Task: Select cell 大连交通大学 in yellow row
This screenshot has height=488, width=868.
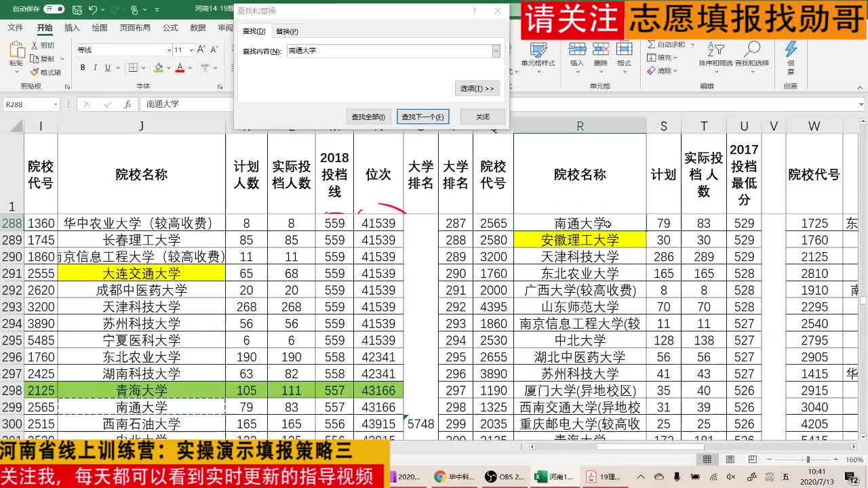Action: 141,273
